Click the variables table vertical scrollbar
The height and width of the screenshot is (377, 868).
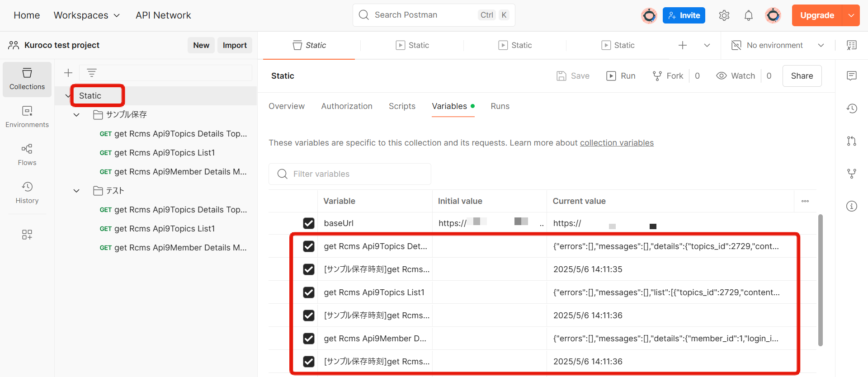pyautogui.click(x=820, y=280)
